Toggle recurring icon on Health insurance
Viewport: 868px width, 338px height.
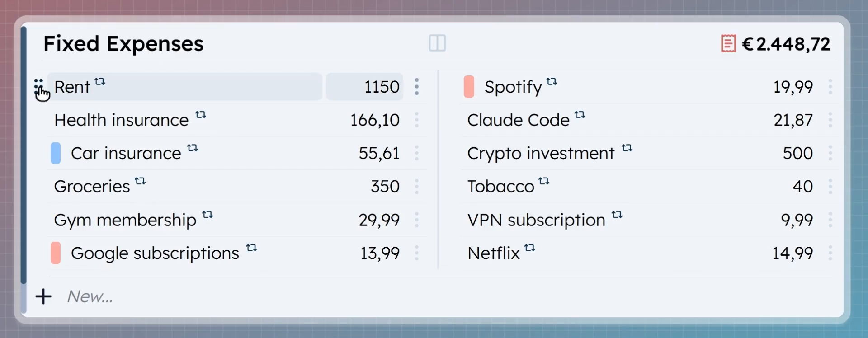point(201,115)
